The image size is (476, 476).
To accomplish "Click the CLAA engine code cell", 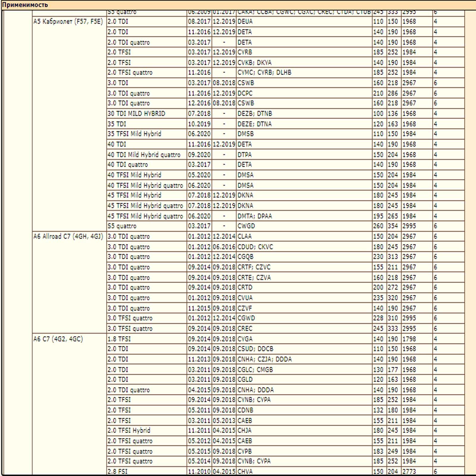I will (x=245, y=237).
